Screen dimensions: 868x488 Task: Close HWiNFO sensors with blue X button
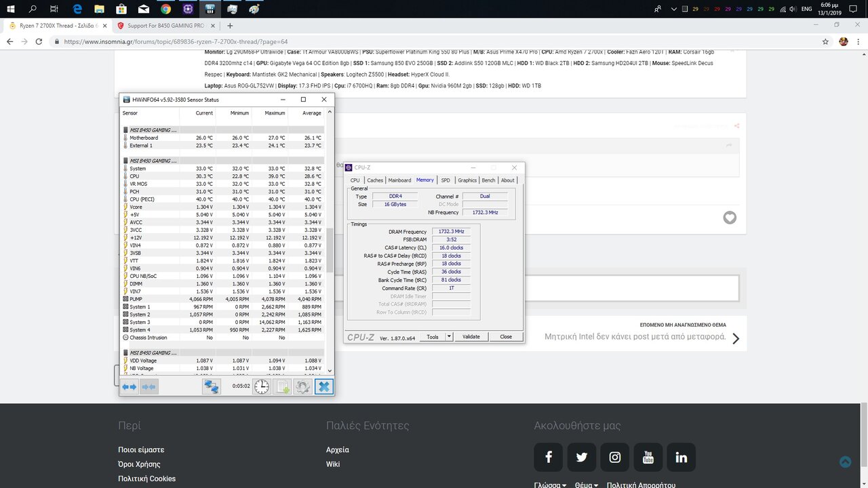coord(324,386)
